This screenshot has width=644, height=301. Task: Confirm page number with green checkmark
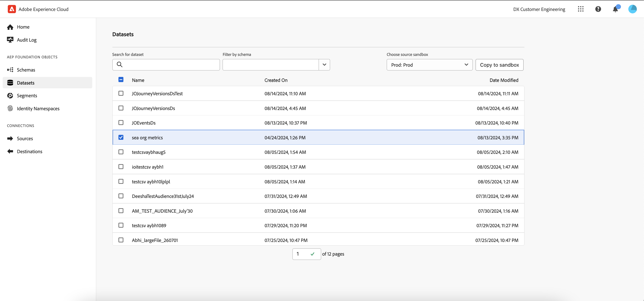(x=312, y=254)
